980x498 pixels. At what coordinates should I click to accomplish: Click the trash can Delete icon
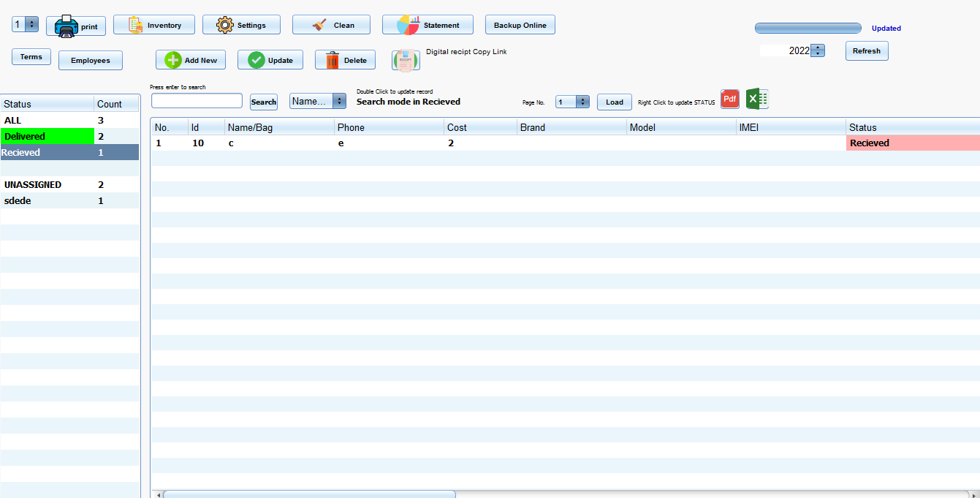333,60
